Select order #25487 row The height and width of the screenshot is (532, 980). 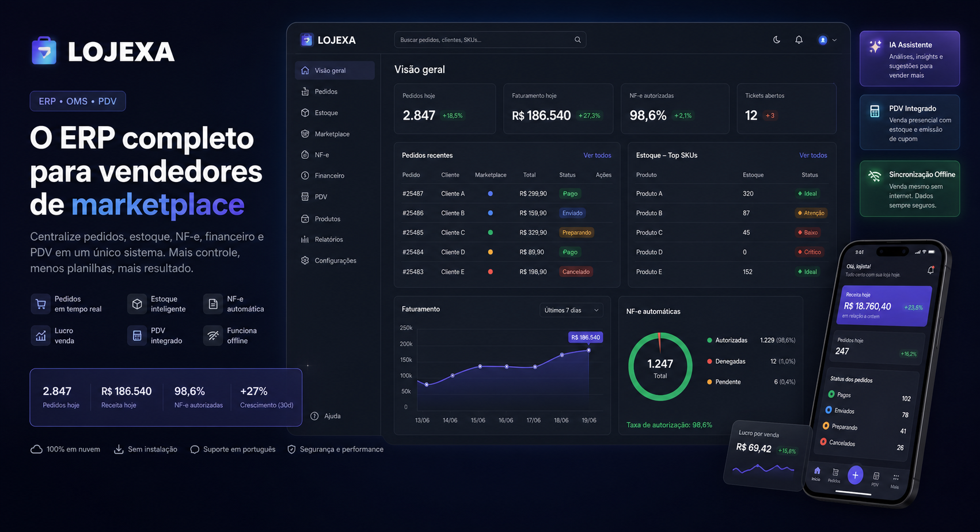(507, 193)
